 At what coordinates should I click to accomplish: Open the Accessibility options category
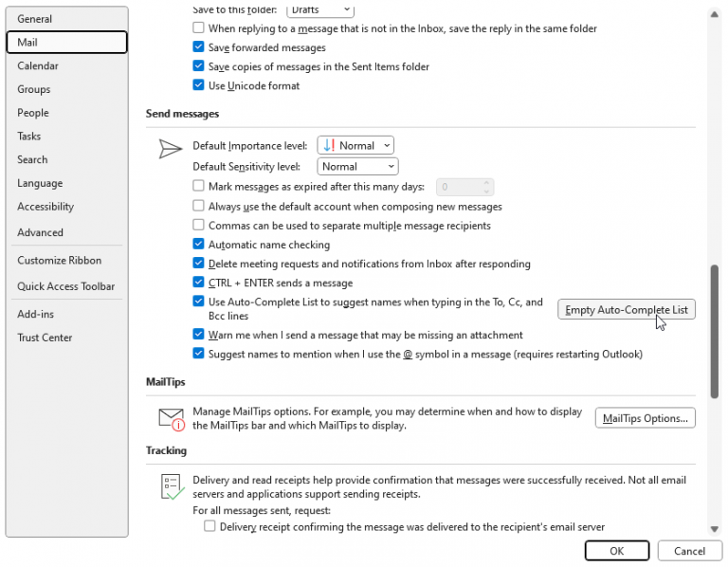pyautogui.click(x=67, y=206)
